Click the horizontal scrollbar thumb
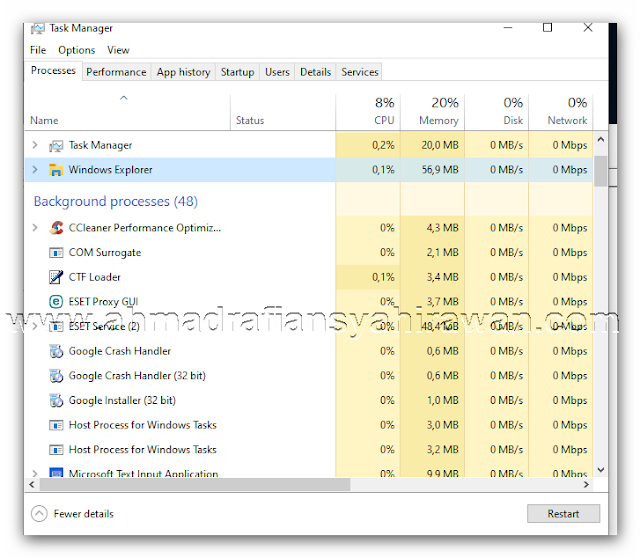640x558 pixels. tap(195, 485)
